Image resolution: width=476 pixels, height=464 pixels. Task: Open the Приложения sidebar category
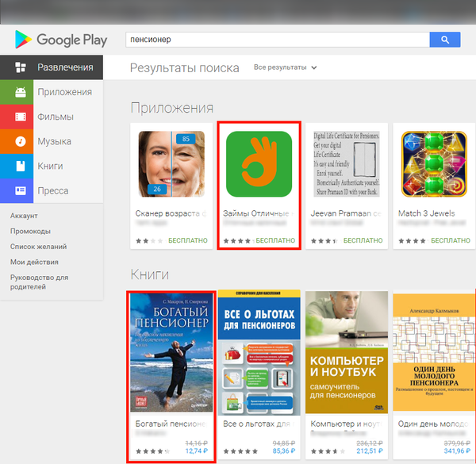(52, 92)
